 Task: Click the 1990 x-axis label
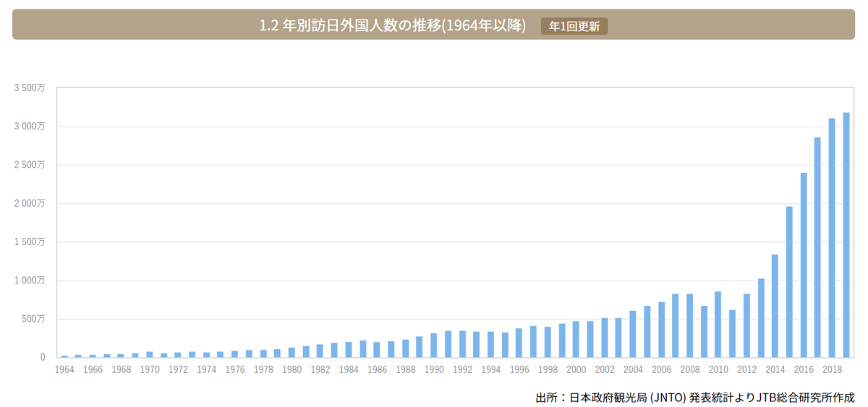click(434, 369)
